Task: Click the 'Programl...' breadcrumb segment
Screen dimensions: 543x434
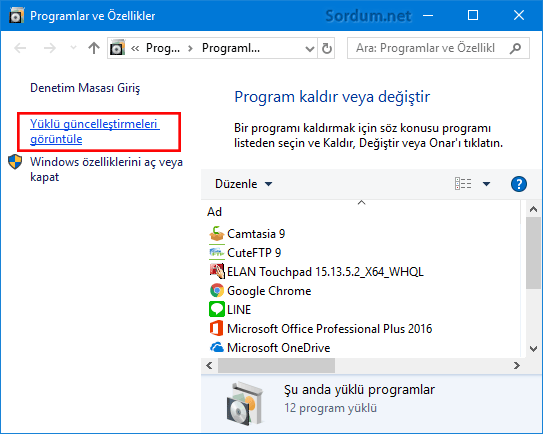Action: pos(231,48)
